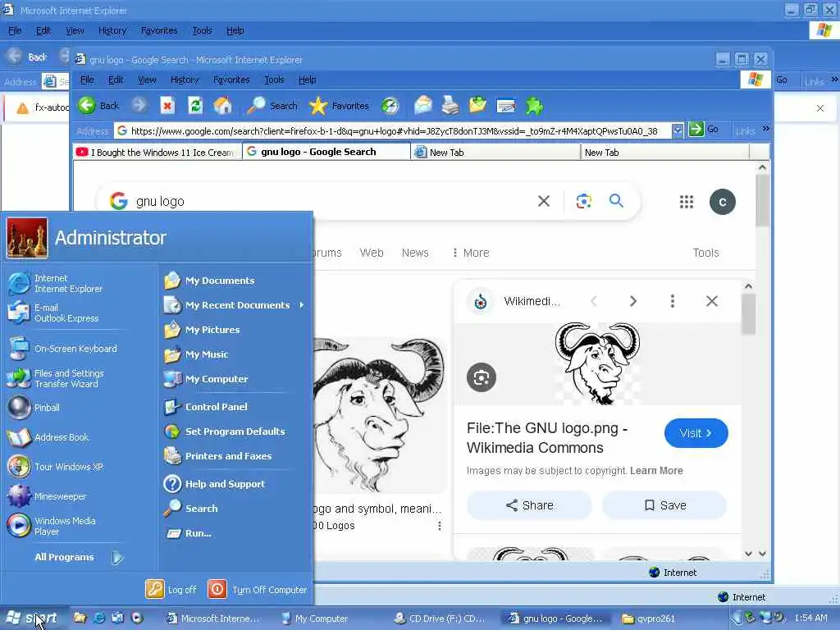The height and width of the screenshot is (630, 840).
Task: Open the three-dot menu in the image panel
Action: (x=673, y=301)
